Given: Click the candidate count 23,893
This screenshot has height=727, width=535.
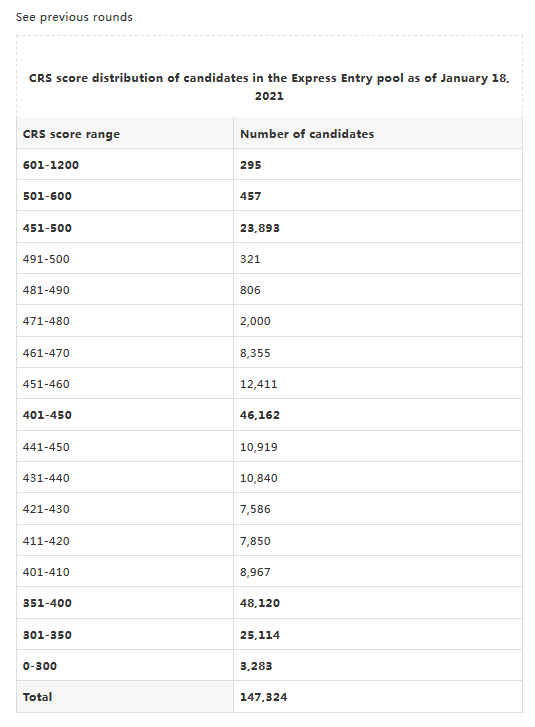Looking at the screenshot, I should (x=260, y=228).
